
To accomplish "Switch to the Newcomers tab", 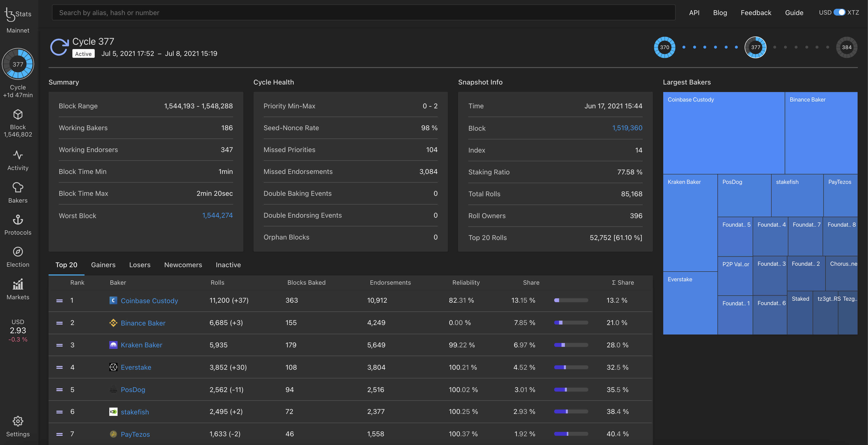I will pyautogui.click(x=183, y=265).
